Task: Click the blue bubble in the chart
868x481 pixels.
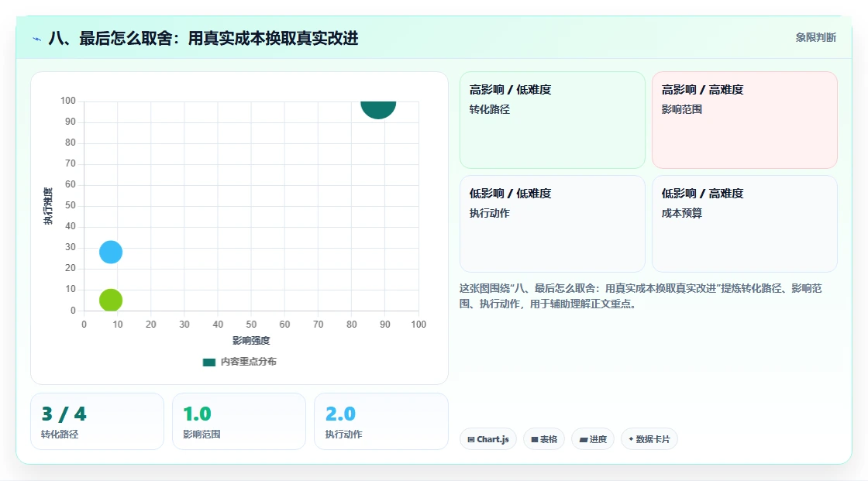Action: (111, 252)
